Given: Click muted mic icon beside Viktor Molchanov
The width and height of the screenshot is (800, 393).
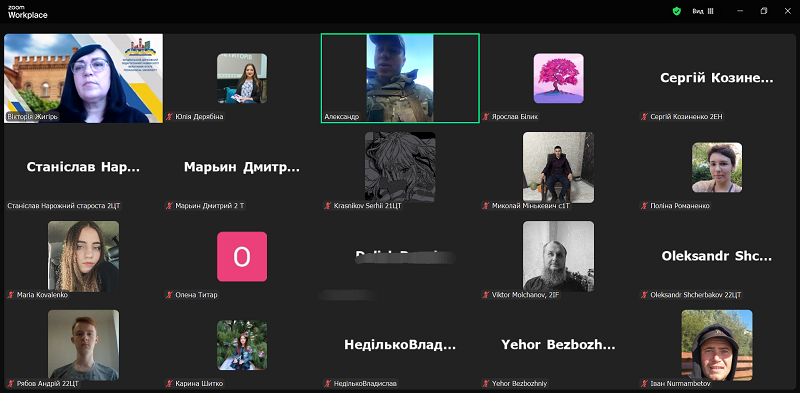Looking at the screenshot, I should [486, 295].
